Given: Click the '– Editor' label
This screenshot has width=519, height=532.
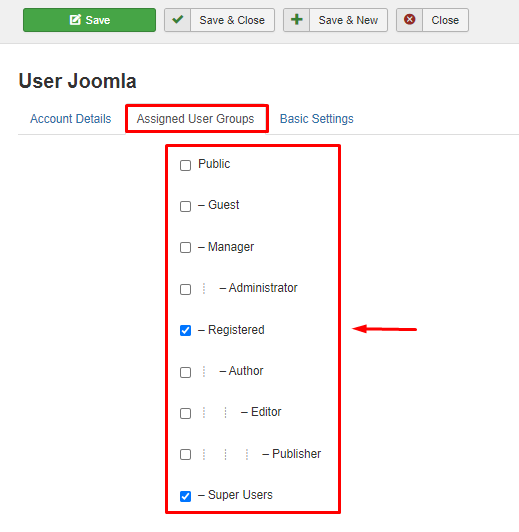Looking at the screenshot, I should (x=261, y=412).
